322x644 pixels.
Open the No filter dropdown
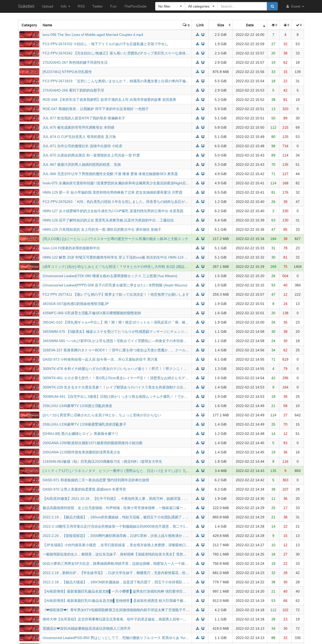pos(170,6)
